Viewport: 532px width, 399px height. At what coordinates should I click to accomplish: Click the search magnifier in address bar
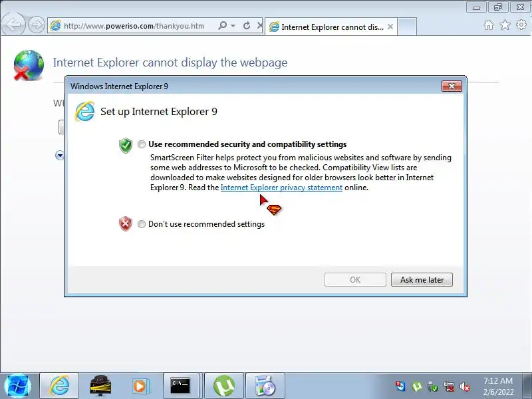click(x=223, y=25)
